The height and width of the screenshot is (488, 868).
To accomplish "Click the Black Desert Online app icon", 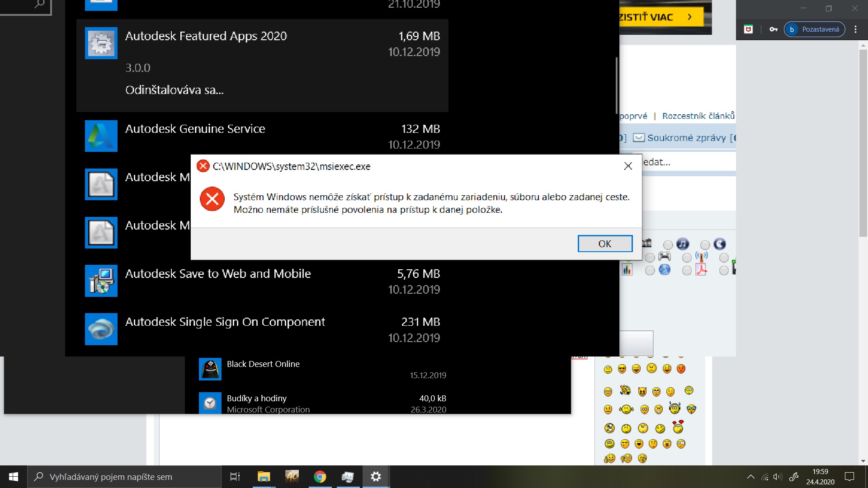I will (210, 369).
